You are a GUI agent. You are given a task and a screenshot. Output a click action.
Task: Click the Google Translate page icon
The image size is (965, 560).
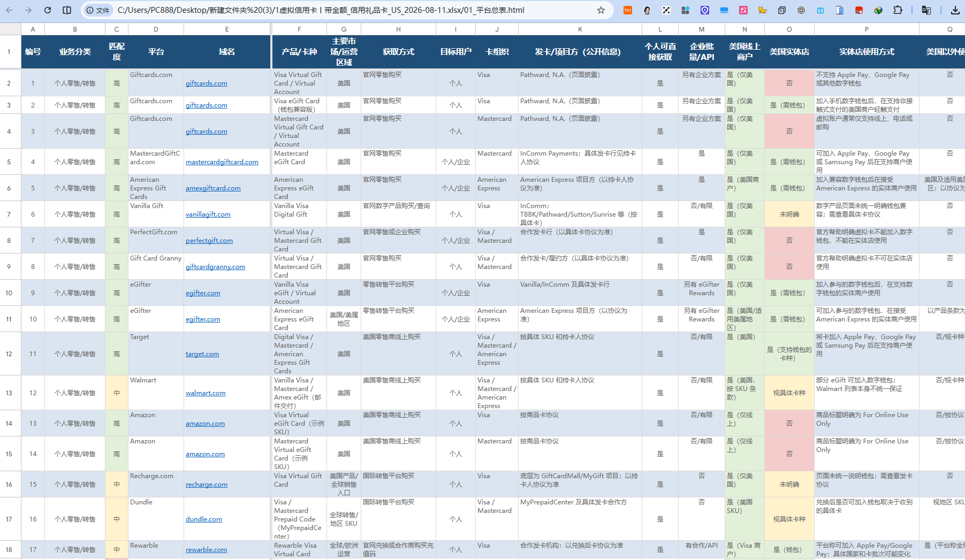click(x=926, y=10)
